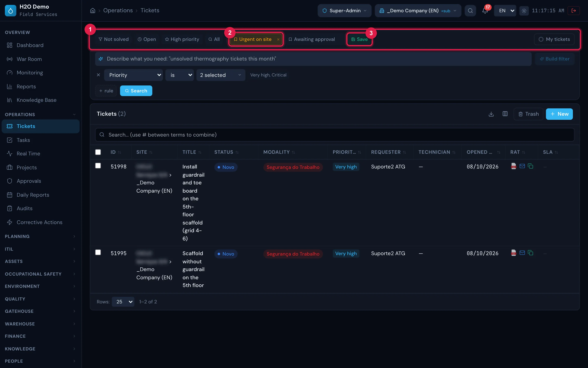Viewport: 588px width, 368px height.
Task: Email ticket 51995 via envelope icon
Action: (x=522, y=253)
